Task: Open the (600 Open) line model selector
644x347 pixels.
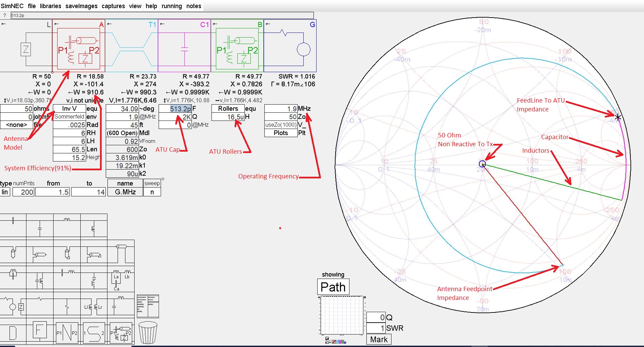Action: pyautogui.click(x=122, y=133)
